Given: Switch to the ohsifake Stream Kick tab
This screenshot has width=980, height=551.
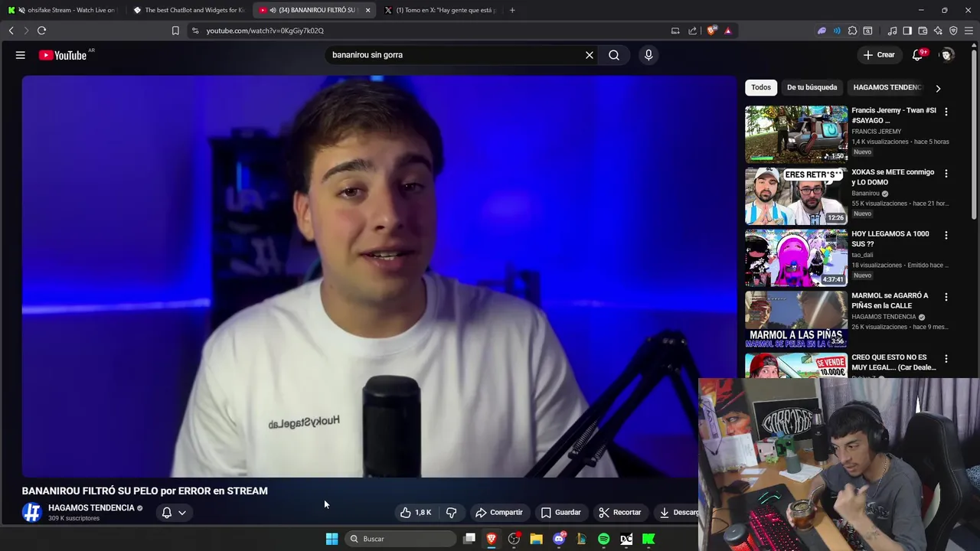Looking at the screenshot, I should click(x=63, y=10).
